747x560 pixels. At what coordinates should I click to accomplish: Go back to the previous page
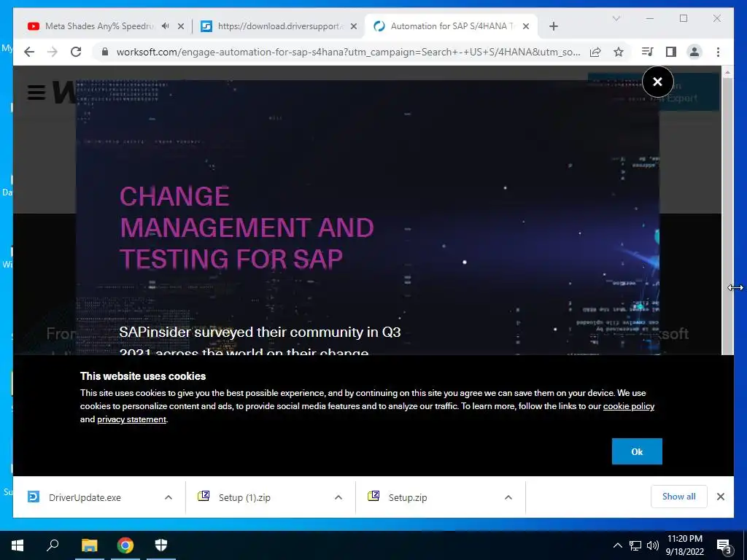pyautogui.click(x=29, y=52)
